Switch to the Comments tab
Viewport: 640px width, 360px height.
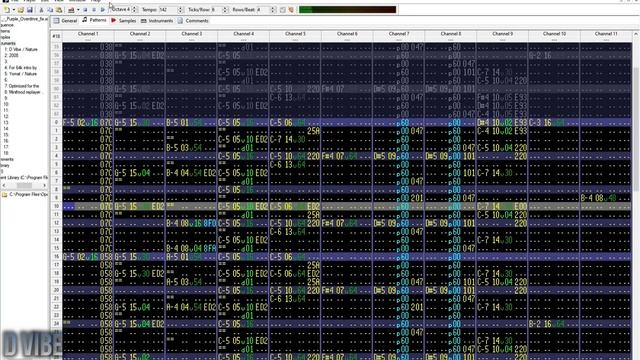tap(193, 20)
